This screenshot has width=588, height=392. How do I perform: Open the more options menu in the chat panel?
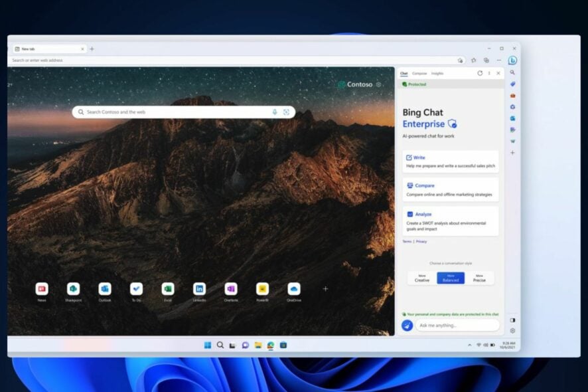point(489,73)
